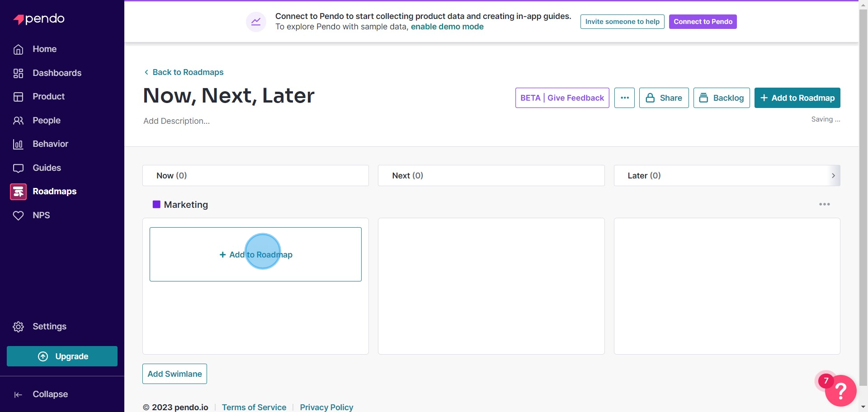The height and width of the screenshot is (412, 868).
Task: Navigate to Behavior analytics
Action: pyautogui.click(x=50, y=144)
